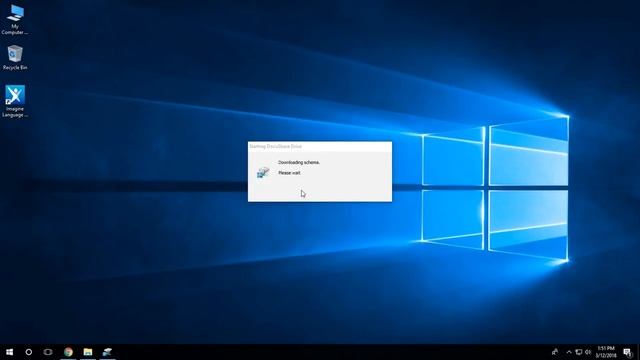The width and height of the screenshot is (640, 360).
Task: Open the Action Center notifications icon
Action: pyautogui.click(x=627, y=352)
